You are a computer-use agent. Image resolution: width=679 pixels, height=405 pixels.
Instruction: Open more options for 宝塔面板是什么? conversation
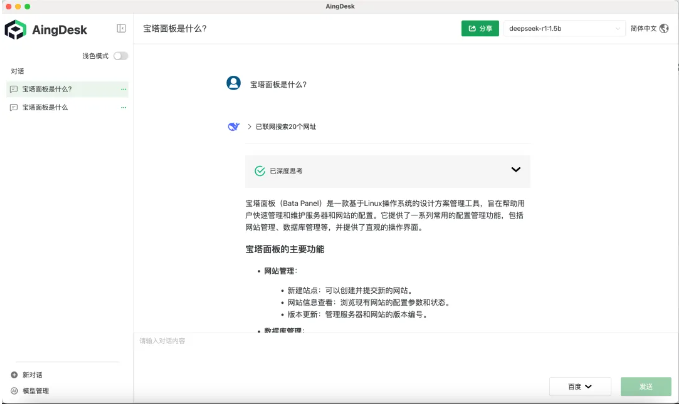123,89
